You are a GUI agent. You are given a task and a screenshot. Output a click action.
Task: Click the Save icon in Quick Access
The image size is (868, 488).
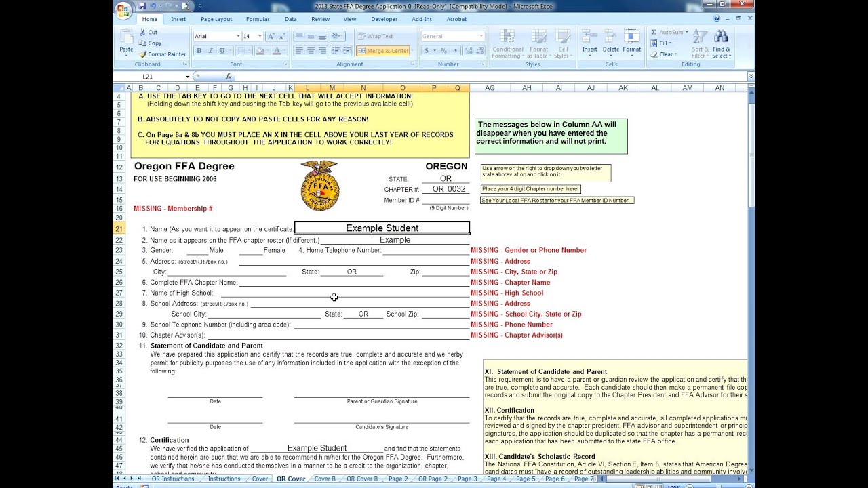142,6
